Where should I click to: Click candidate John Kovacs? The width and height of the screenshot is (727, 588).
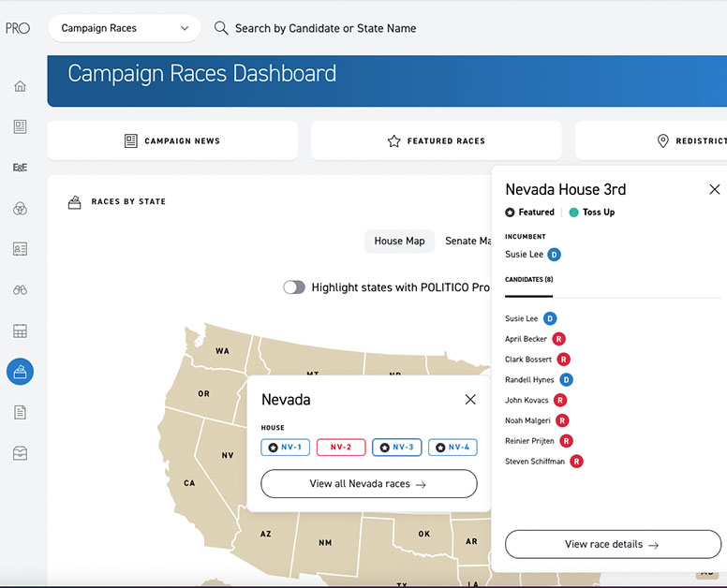[527, 401]
